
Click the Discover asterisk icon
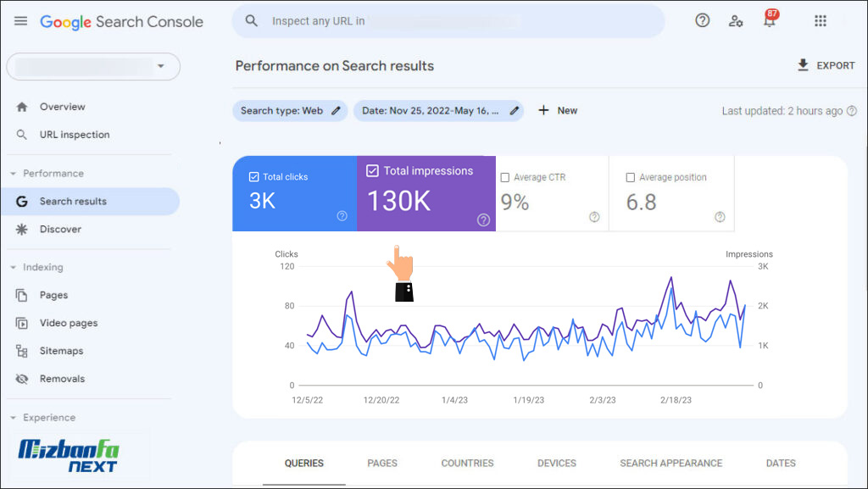pyautogui.click(x=21, y=229)
